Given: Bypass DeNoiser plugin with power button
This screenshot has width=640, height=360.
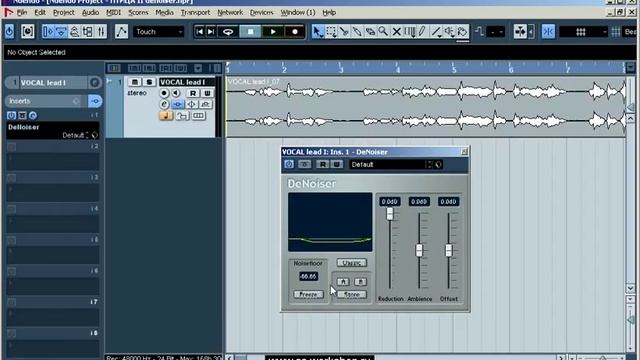Looking at the screenshot, I should click(289, 164).
